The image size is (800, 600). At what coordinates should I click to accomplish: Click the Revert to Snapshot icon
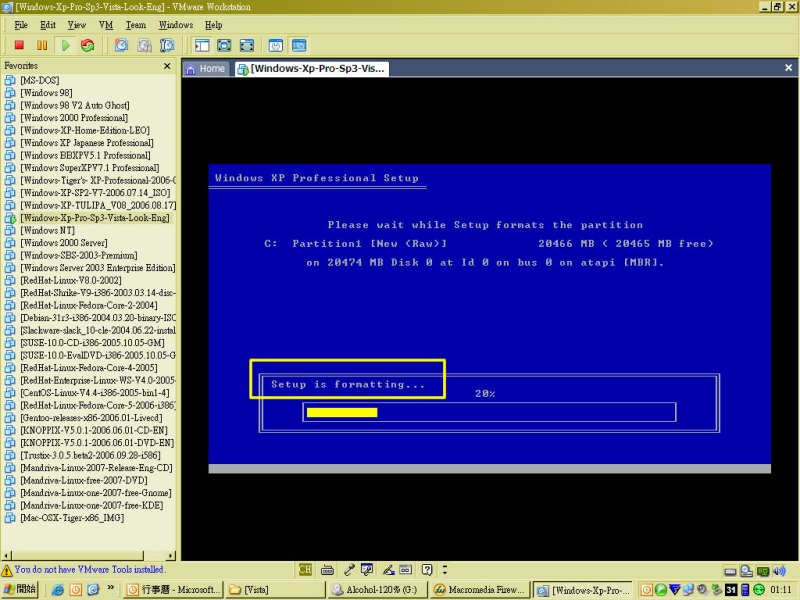[x=144, y=45]
